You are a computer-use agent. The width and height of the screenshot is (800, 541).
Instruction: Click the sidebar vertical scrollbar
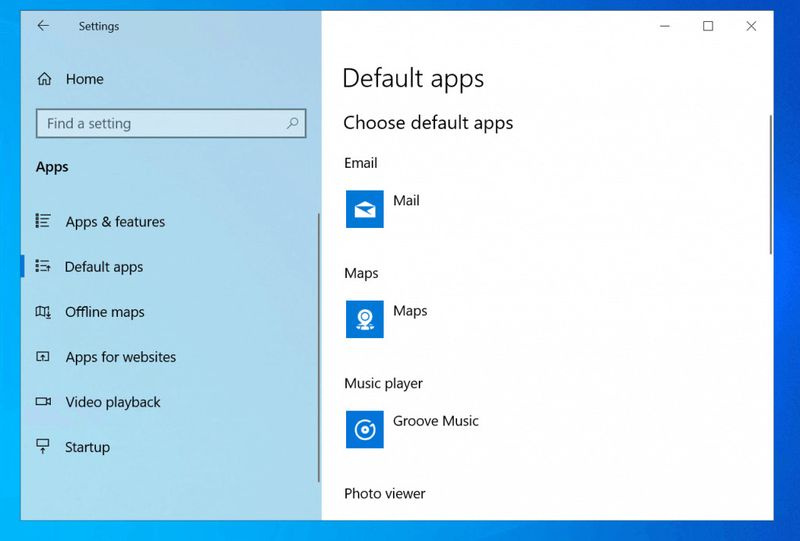point(318,347)
